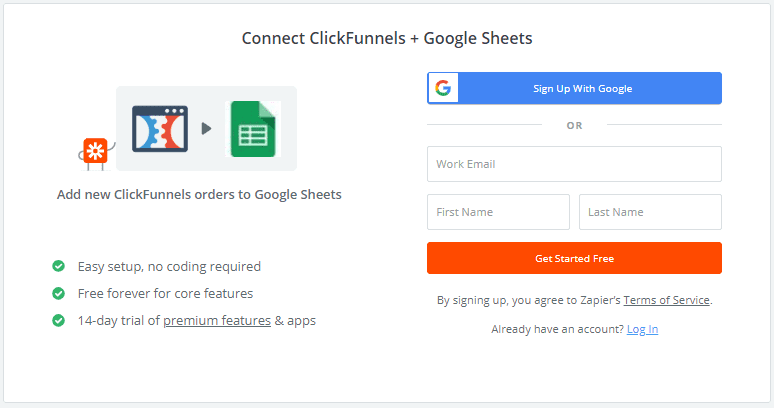Viewport: 774px width, 408px height.
Task: Select the Last Name input field
Action: tap(650, 212)
